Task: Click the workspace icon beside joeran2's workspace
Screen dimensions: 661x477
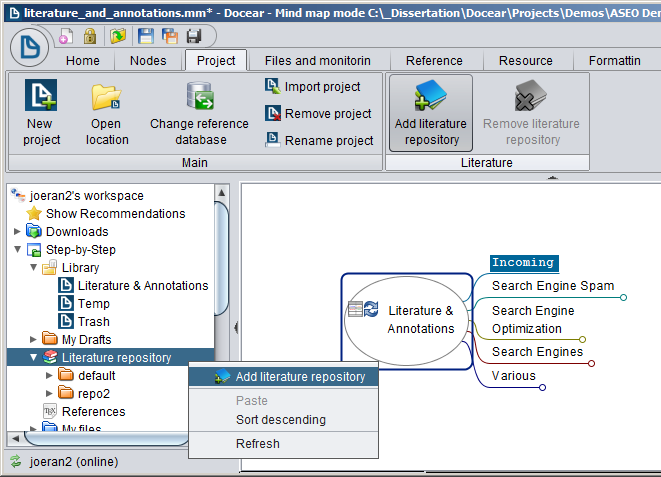Action: tap(18, 195)
